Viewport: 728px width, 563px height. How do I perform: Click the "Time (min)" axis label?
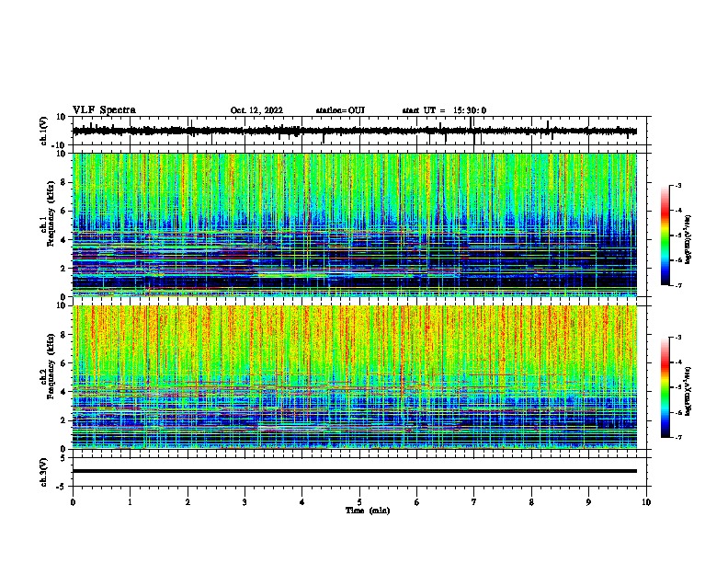[368, 511]
